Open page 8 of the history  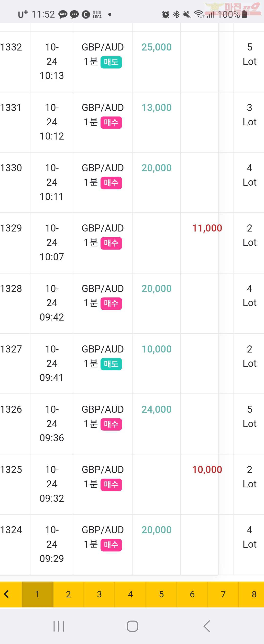click(x=253, y=594)
